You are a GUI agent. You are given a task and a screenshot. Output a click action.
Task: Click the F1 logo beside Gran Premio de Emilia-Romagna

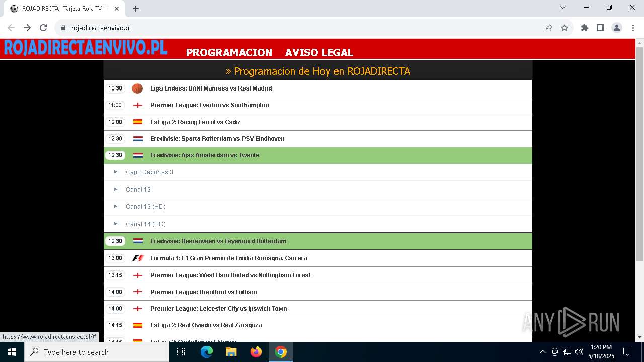[138, 258]
